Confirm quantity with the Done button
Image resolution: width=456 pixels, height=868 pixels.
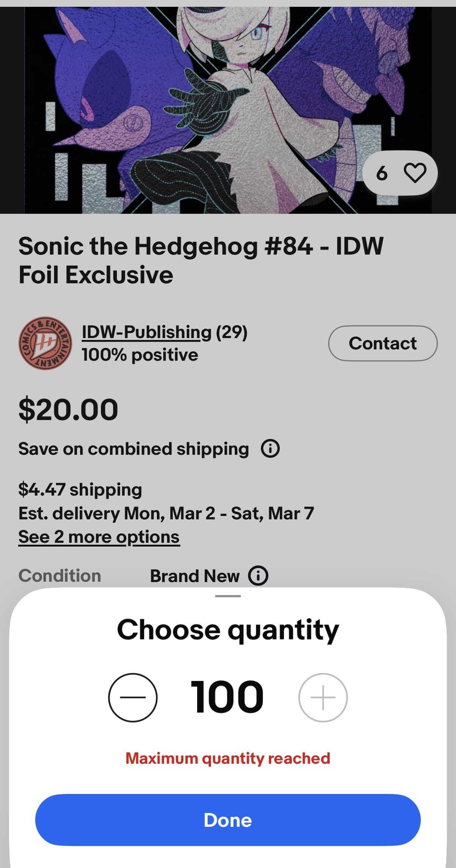[x=228, y=820]
